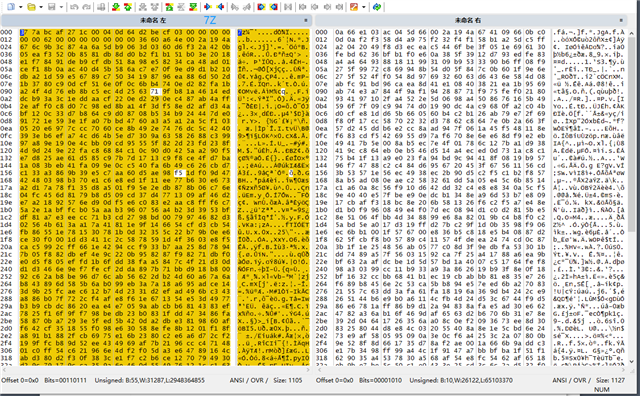The width and height of the screenshot is (640, 396).
Task: Click the right pane horizontal scrollbar
Action: tap(471, 370)
